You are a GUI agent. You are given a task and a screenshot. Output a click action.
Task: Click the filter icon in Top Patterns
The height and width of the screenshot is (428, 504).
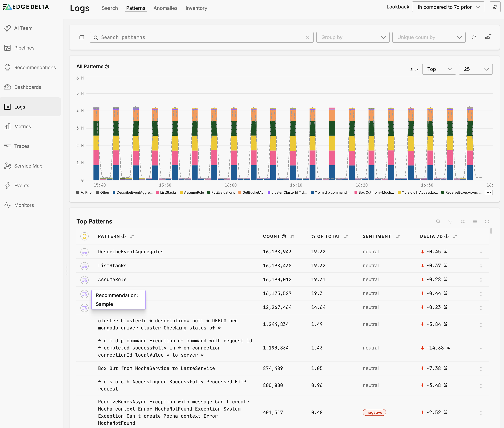[x=450, y=221]
